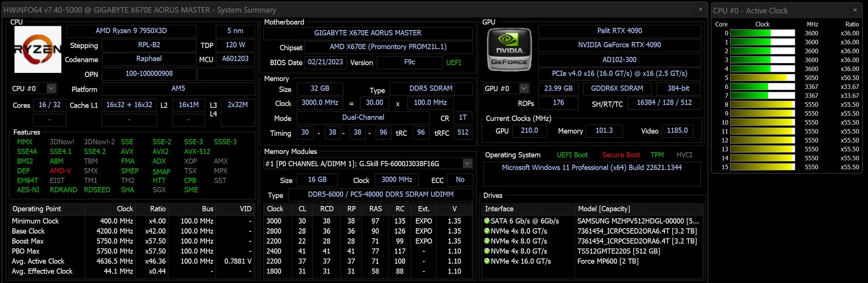Image resolution: width=868 pixels, height=283 pixels.
Task: Click the Boost Max row in Operating Point table
Action: [x=132, y=241]
